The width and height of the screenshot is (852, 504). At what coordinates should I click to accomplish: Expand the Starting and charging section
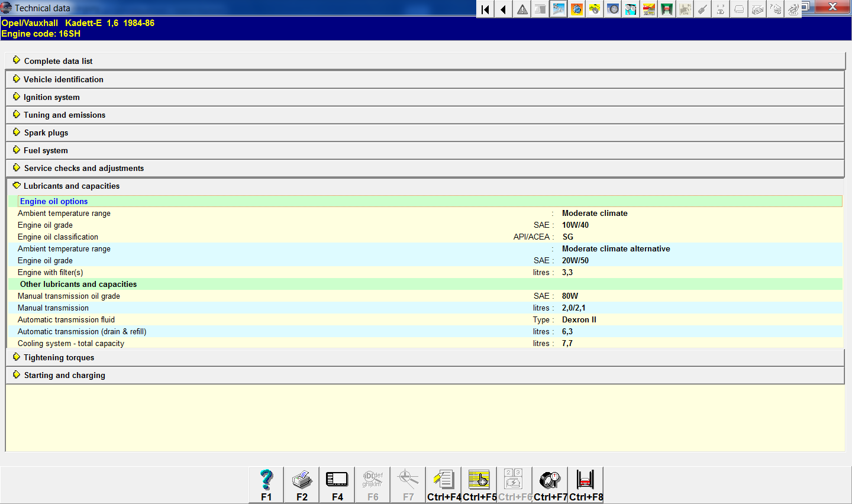pyautogui.click(x=64, y=375)
